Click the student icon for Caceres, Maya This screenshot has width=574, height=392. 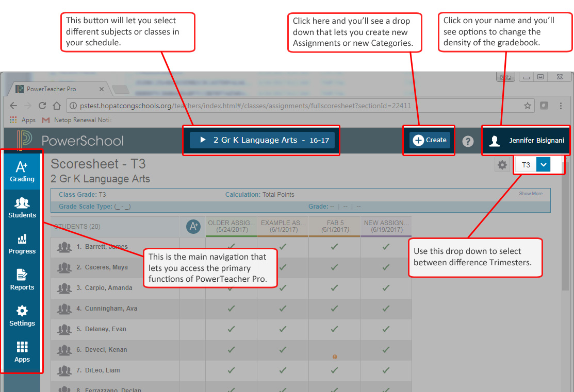tap(64, 268)
